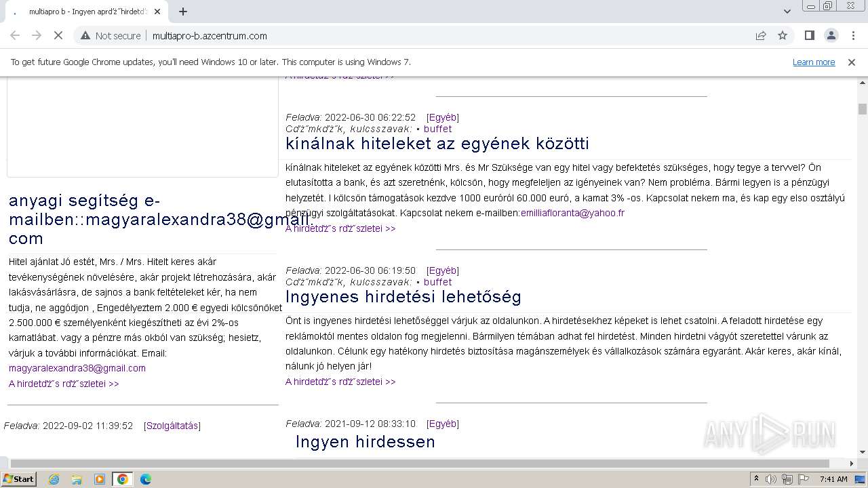Viewport: 868px width, 488px height.
Task: Click magyaralexandra38@gmail.com link below the ad text
Action: pyautogui.click(x=77, y=368)
